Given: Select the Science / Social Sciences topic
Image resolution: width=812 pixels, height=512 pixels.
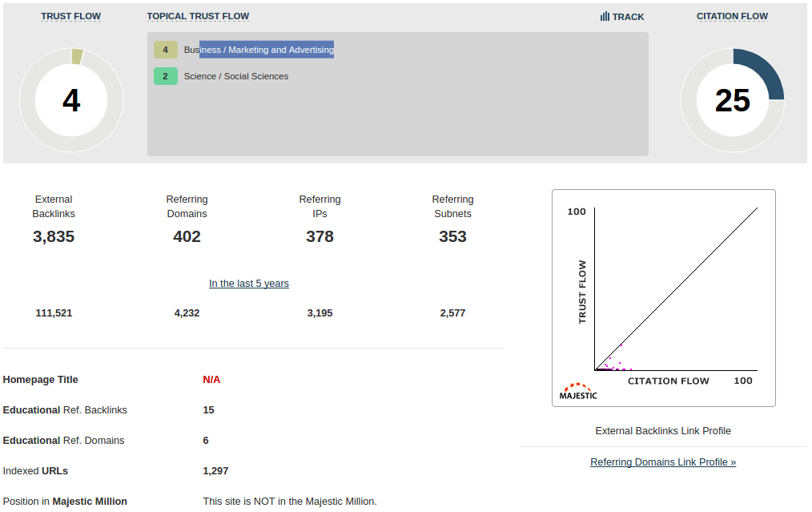Looking at the screenshot, I should [x=236, y=76].
